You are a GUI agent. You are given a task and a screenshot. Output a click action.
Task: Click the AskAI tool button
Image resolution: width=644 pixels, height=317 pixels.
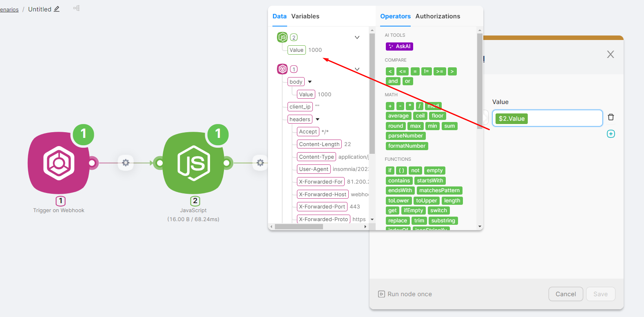[x=399, y=47]
